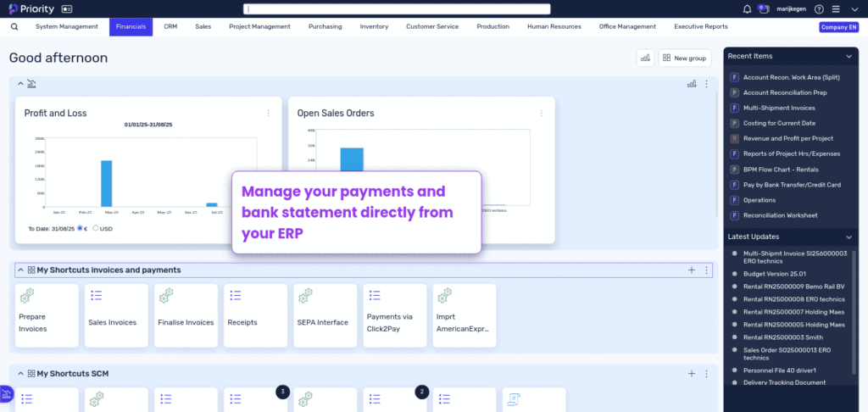Open the SEPA Interface shortcut
The width and height of the screenshot is (868, 412).
pos(325,315)
